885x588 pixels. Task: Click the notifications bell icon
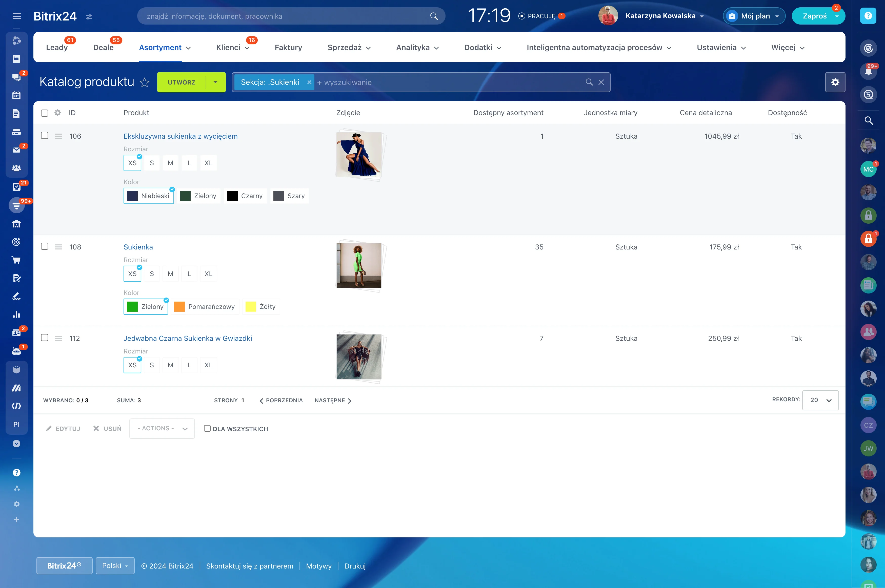(x=868, y=71)
